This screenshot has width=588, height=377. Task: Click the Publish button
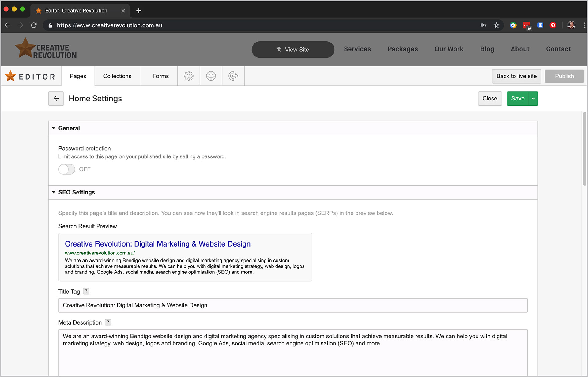tap(564, 76)
